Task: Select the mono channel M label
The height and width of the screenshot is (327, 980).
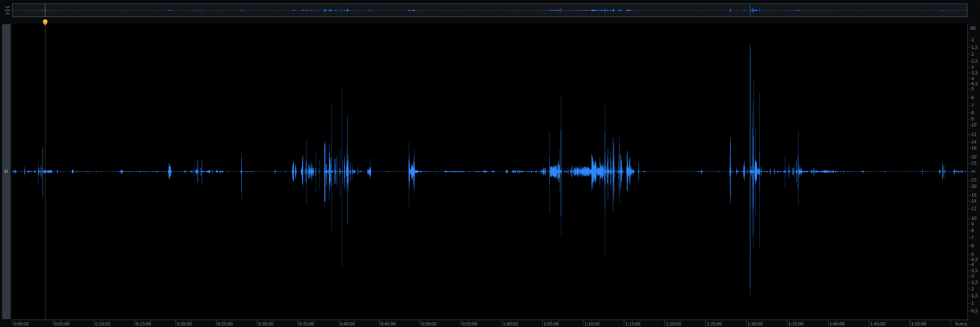Action: pyautogui.click(x=6, y=172)
